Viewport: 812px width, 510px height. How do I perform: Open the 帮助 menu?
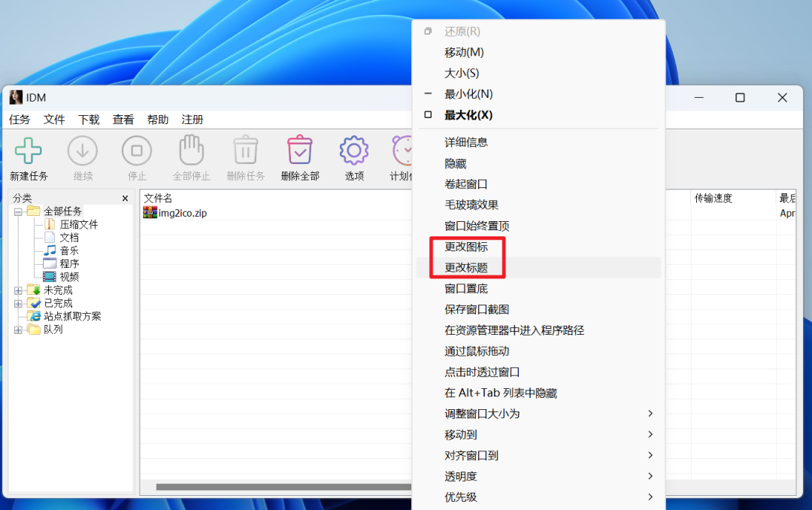(157, 120)
